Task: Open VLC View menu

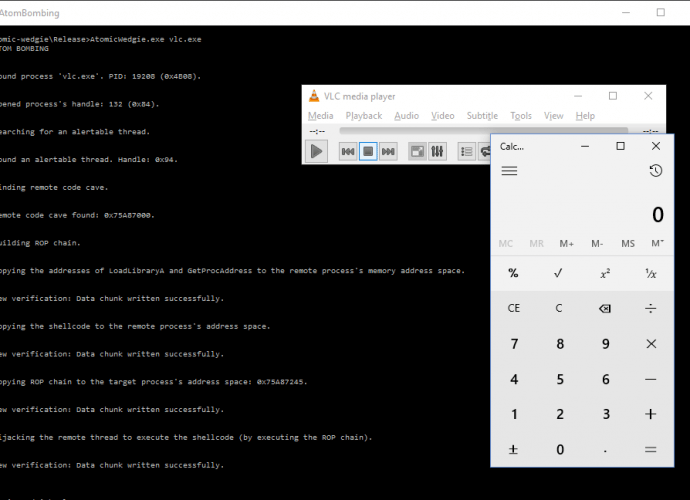Action: [553, 116]
